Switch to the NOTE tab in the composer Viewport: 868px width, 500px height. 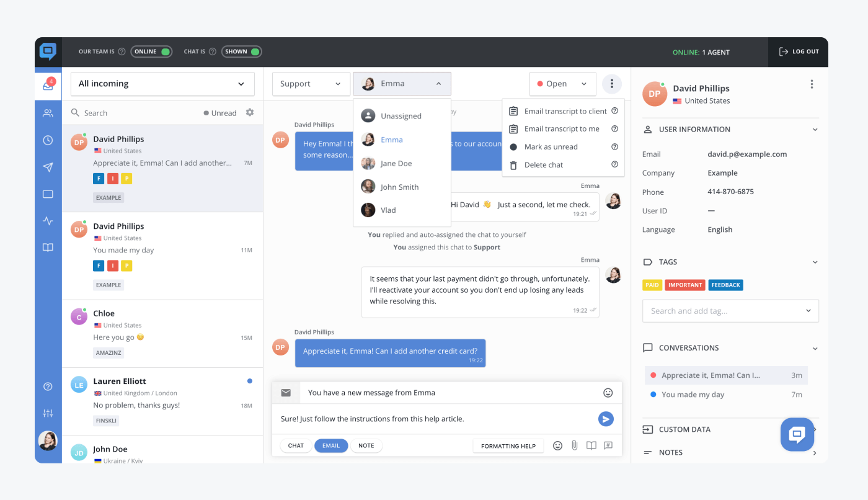tap(366, 445)
